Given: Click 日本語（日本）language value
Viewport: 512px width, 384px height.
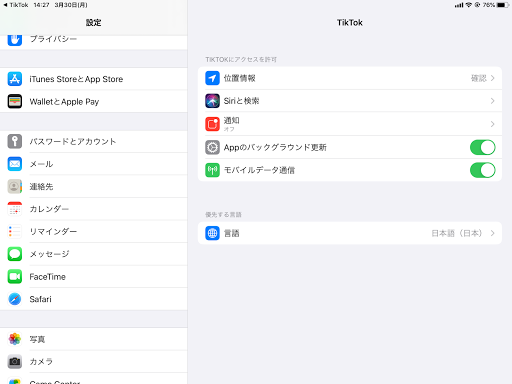Looking at the screenshot, I should point(457,233).
